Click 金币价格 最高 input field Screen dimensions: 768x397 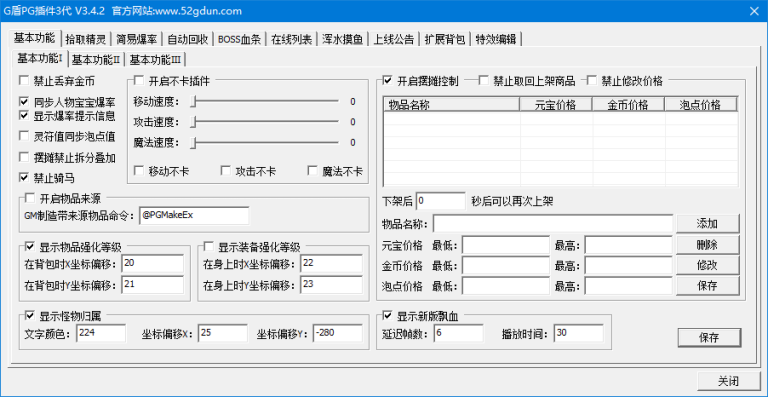[x=629, y=266]
